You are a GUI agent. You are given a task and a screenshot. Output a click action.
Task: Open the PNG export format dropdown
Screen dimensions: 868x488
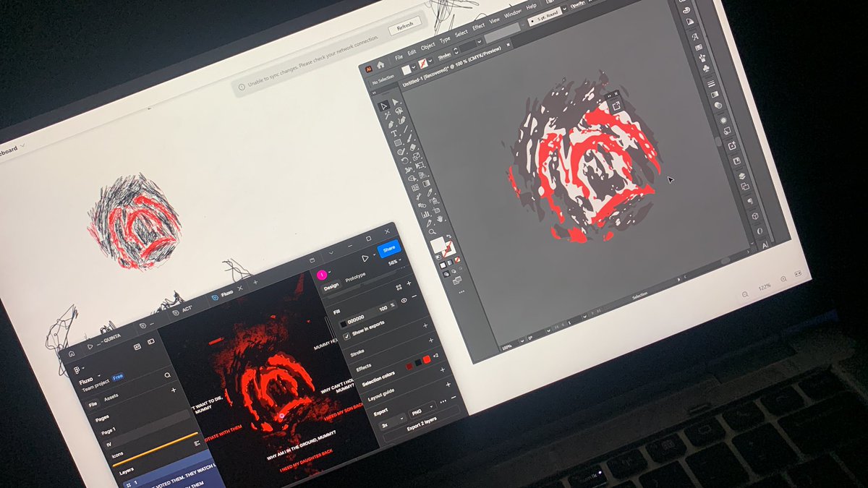tap(422, 410)
